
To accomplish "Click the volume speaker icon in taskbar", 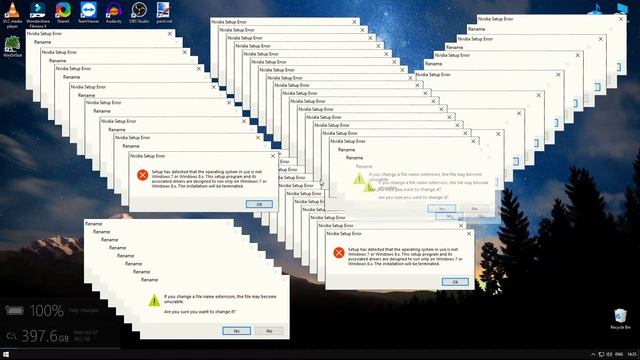I will point(609,354).
